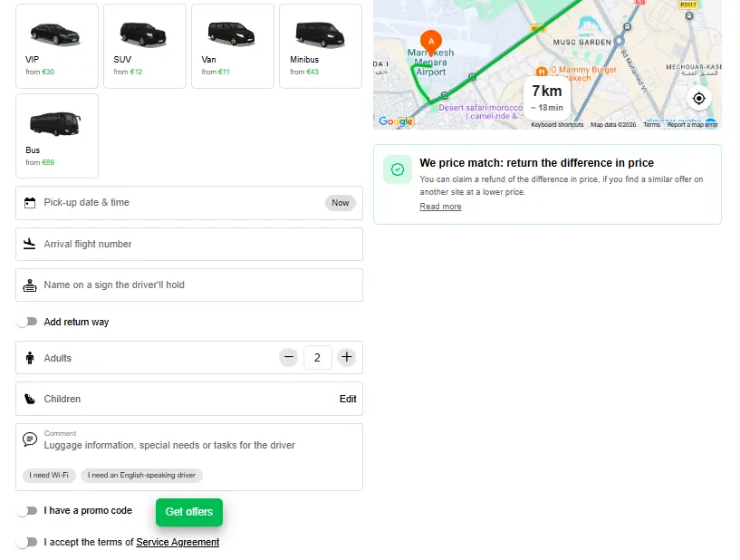Increase Adults count with the plus control
The width and height of the screenshot is (740, 560).
coord(347,357)
